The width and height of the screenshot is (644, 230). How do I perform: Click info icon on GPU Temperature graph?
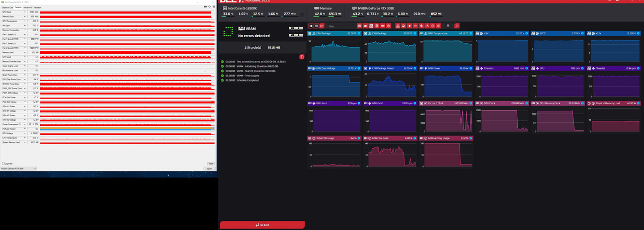[471, 33]
